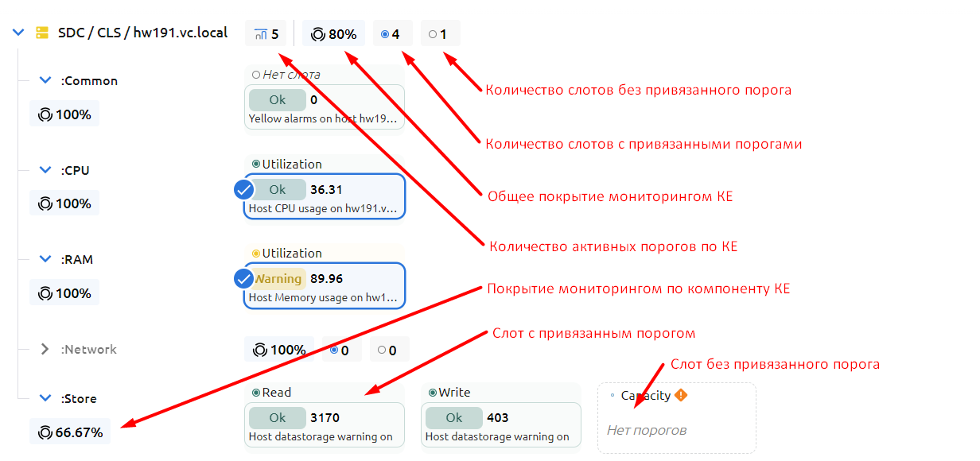This screenshot has width=980, height=461.
Task: Click the Ok status button on Read slot
Action: point(277,417)
